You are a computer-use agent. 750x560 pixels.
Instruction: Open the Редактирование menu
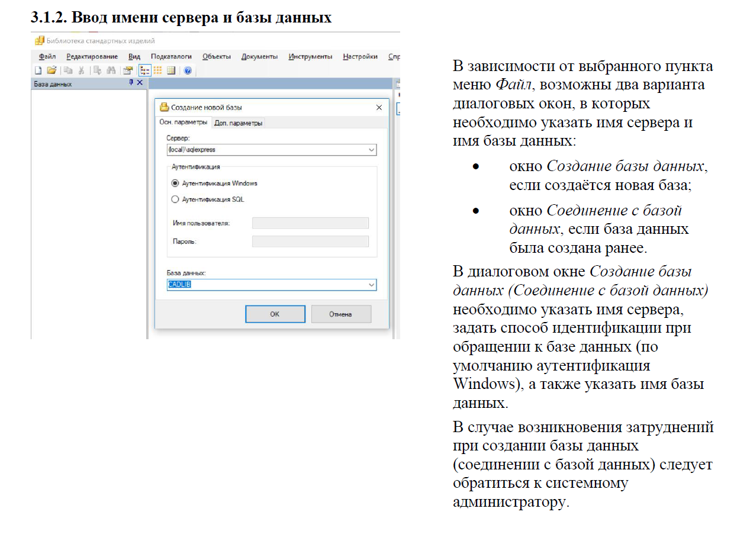click(92, 56)
